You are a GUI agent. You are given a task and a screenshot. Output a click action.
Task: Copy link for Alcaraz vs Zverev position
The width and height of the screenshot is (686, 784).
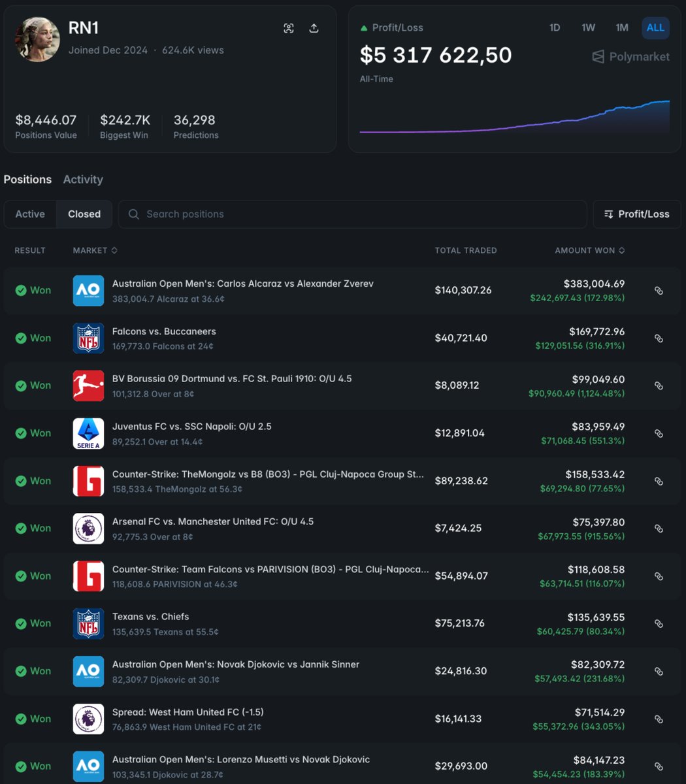(659, 291)
